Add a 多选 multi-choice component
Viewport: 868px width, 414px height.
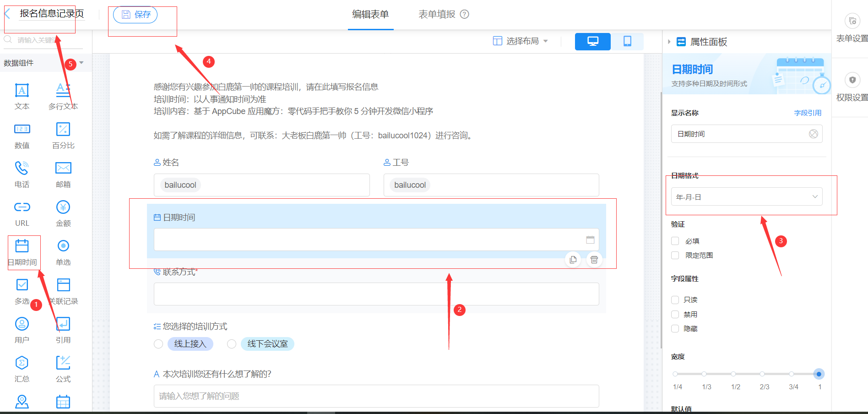tap(22, 291)
